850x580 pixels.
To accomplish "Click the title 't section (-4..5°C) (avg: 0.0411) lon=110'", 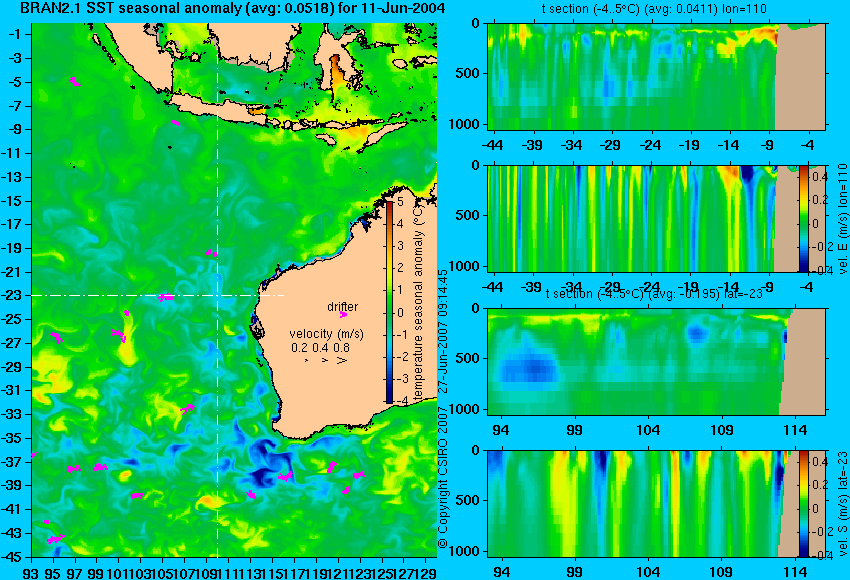I will (x=654, y=9).
